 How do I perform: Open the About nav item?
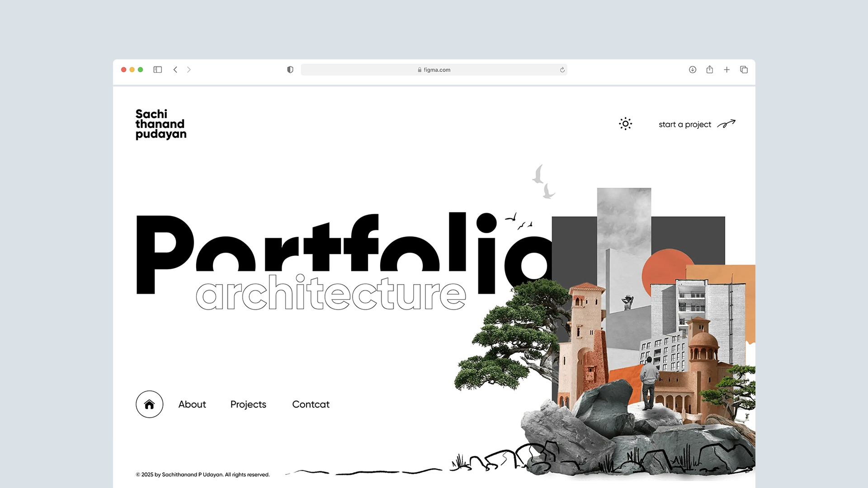click(192, 404)
